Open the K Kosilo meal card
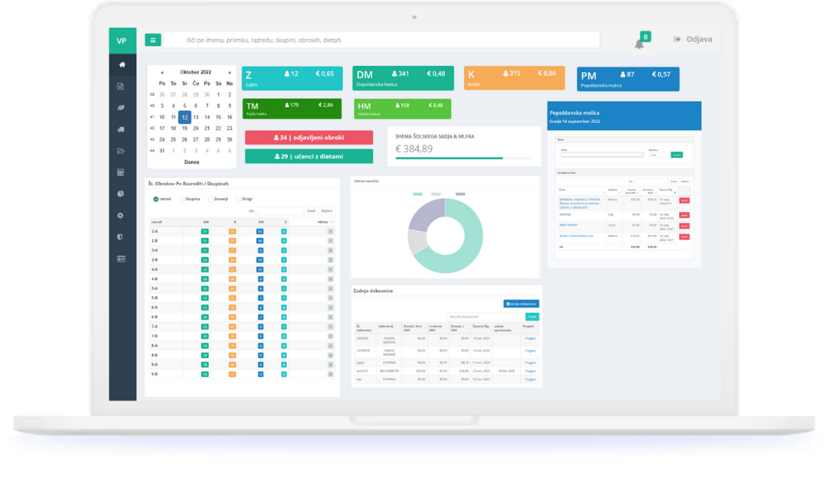Screen dimensions: 828x504 click(x=514, y=78)
